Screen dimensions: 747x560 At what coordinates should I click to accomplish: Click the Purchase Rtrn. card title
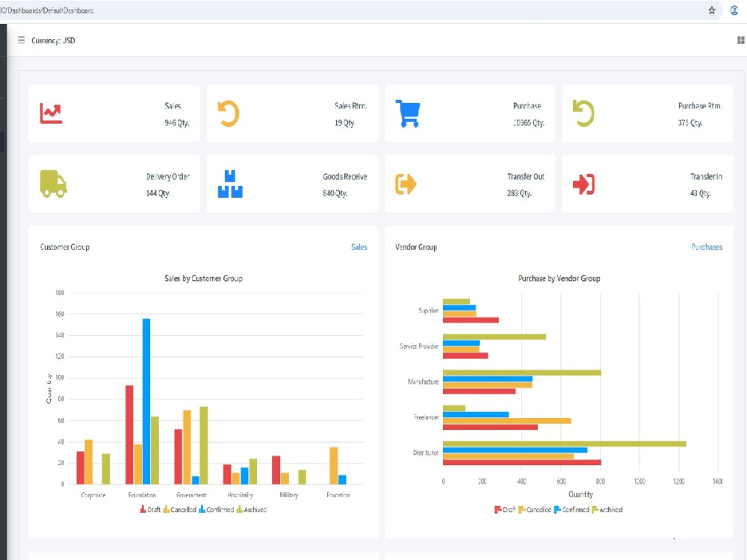700,106
